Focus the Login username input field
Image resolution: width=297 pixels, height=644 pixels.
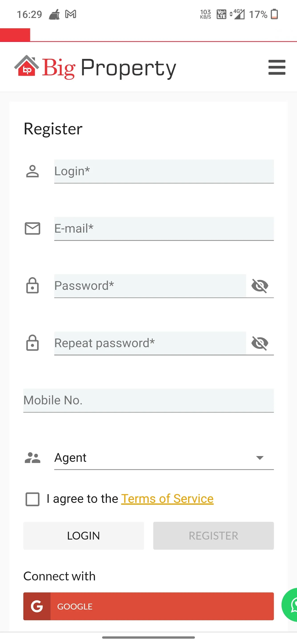click(164, 172)
